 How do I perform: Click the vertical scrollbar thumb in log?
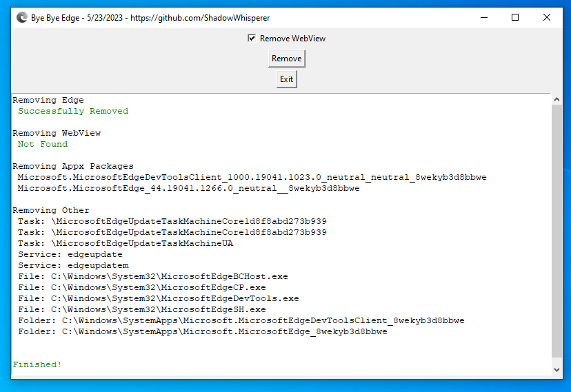(557, 231)
